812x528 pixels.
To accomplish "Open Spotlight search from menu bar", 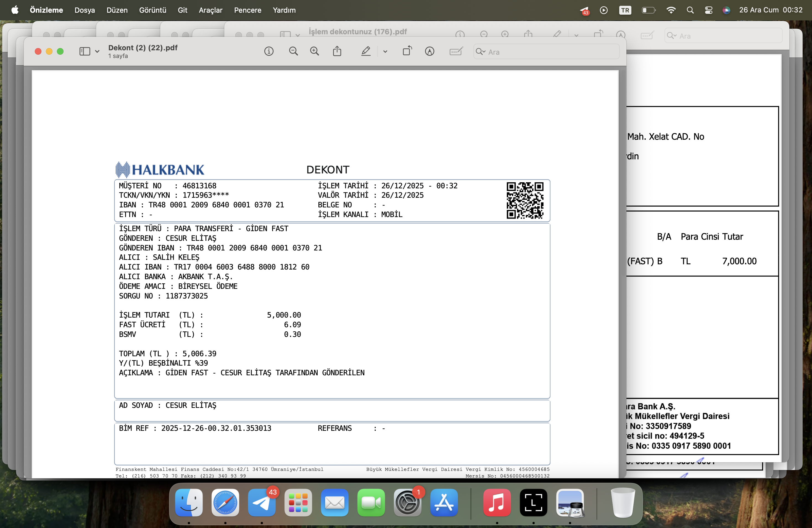I will tap(690, 10).
